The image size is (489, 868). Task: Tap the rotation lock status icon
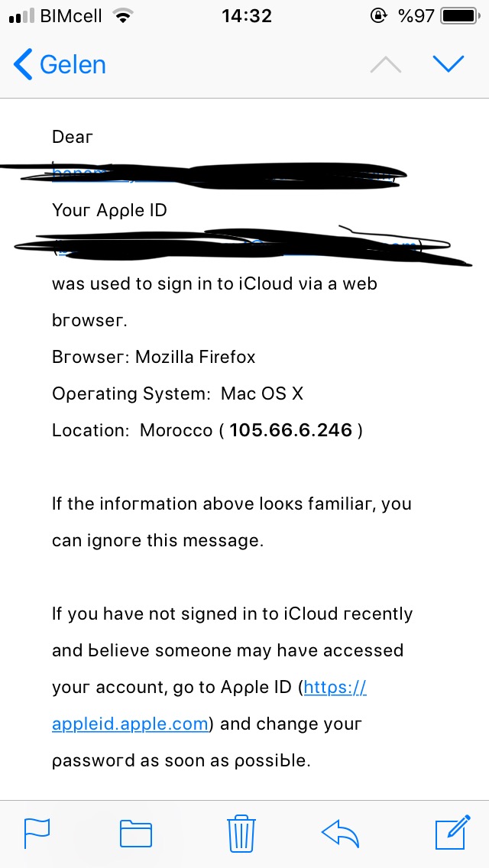click(377, 16)
